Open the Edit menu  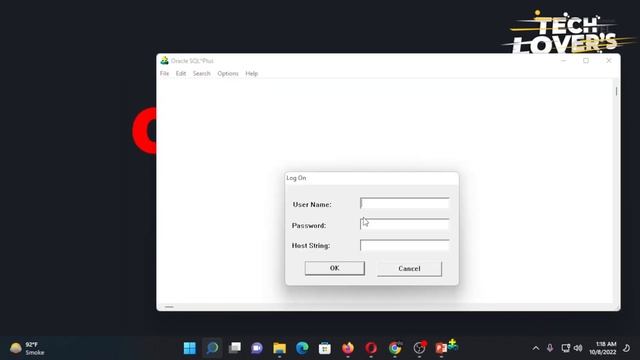coord(181,73)
